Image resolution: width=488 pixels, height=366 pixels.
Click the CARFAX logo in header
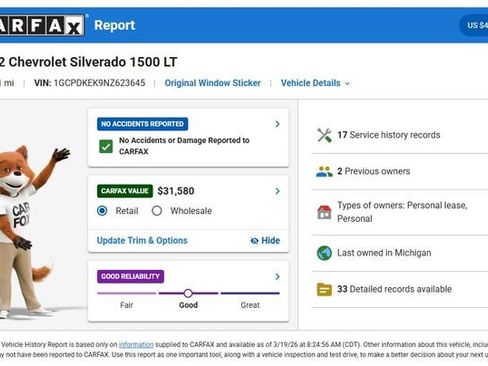click(42, 25)
